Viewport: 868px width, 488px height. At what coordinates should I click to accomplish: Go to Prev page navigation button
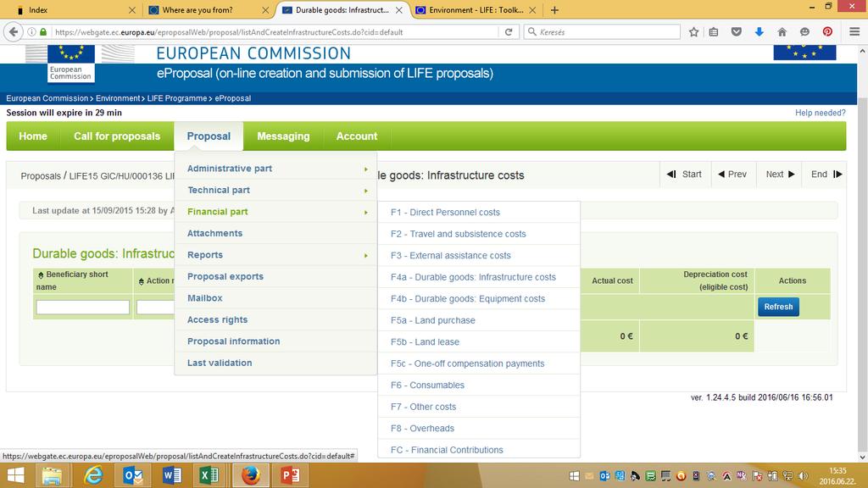pos(732,175)
